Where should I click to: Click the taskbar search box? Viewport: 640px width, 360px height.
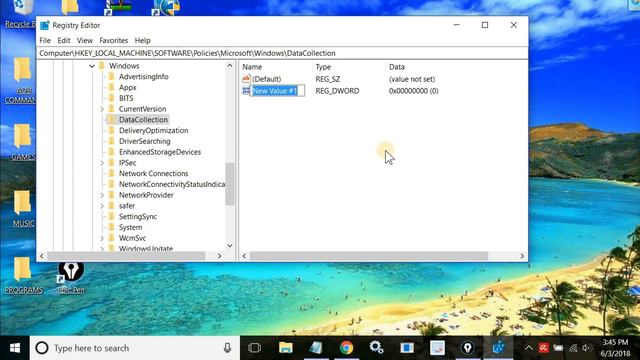coord(135,348)
